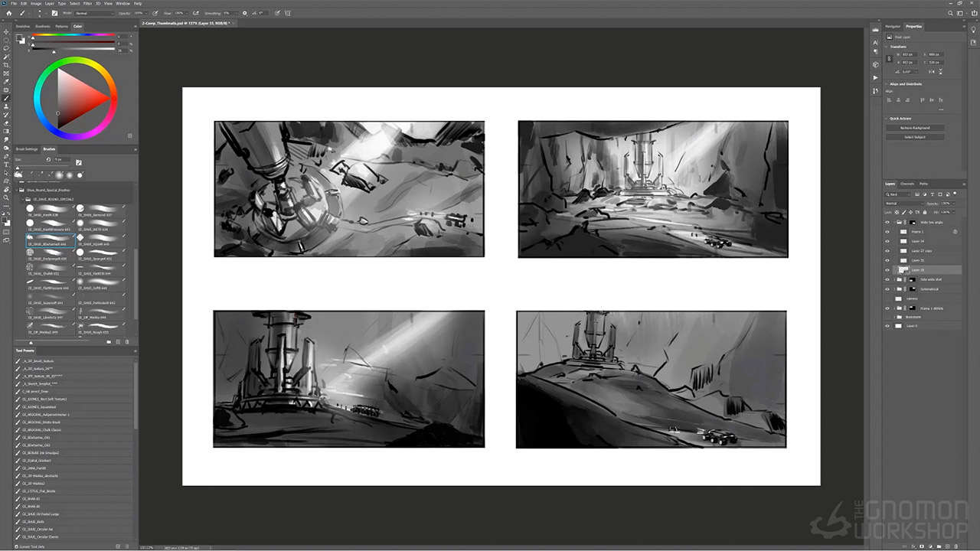This screenshot has width=980, height=551.
Task: Open the File menu
Action: [x=15, y=3]
